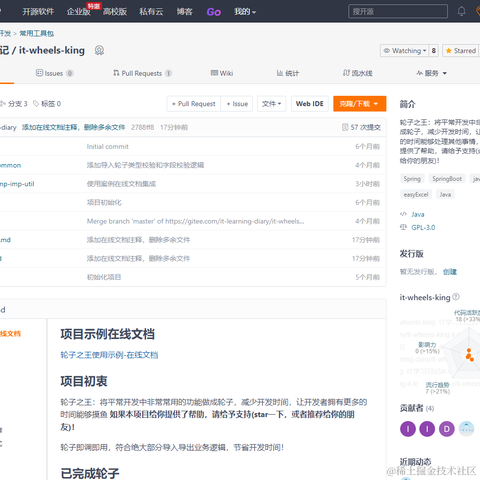Click the 'Initial commit' message
480x480 pixels.
click(x=108, y=146)
